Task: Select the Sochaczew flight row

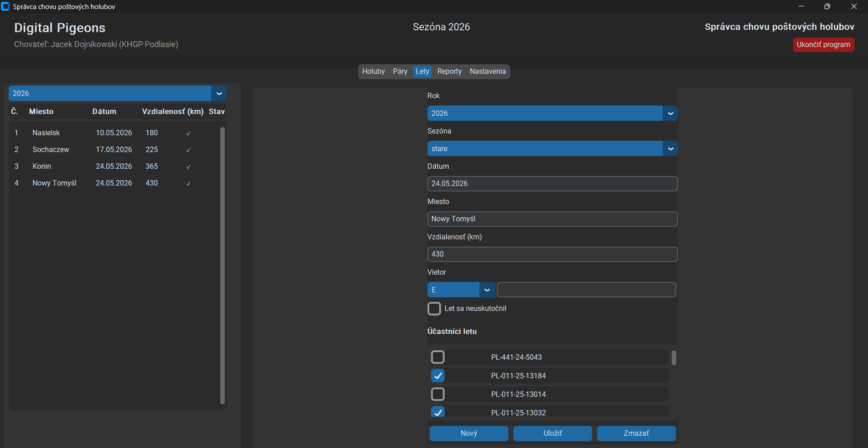Action: pos(115,150)
